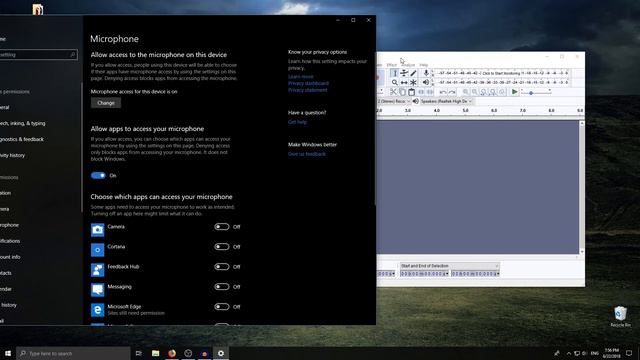This screenshot has width=640, height=360.
Task: Open the Activity history settings page
Action: (x=12, y=155)
